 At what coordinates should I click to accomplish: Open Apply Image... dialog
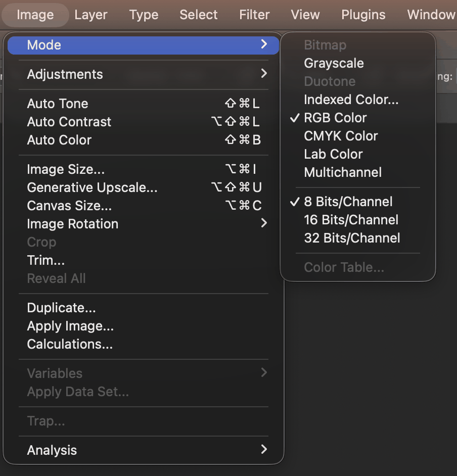[x=144, y=326]
